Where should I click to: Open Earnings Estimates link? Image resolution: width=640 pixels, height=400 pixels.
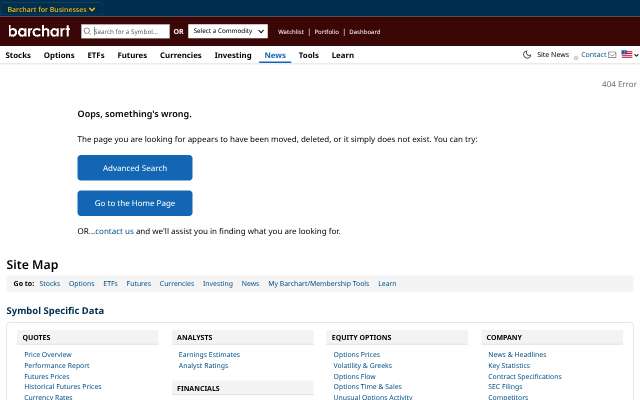click(x=209, y=355)
